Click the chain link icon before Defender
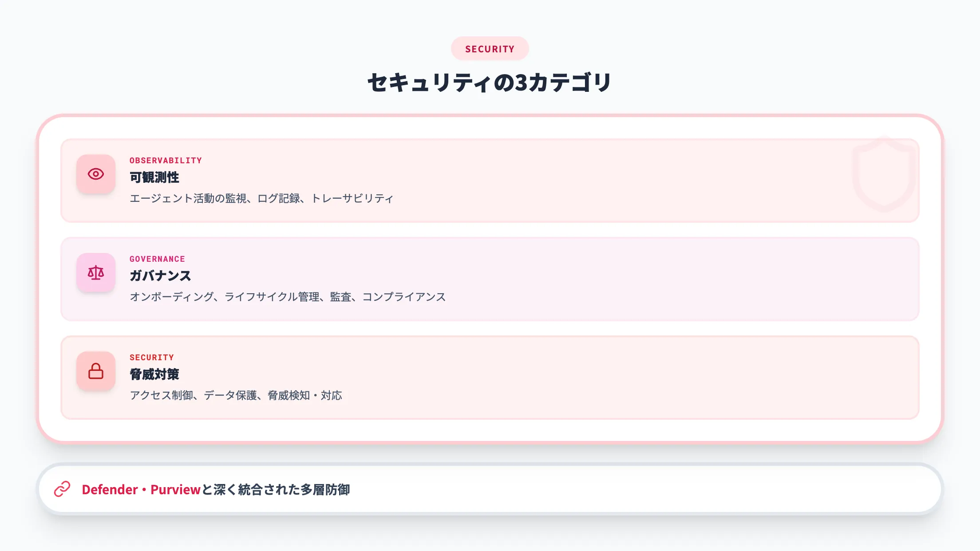Screen dimensions: 980x551 pyautogui.click(x=62, y=489)
